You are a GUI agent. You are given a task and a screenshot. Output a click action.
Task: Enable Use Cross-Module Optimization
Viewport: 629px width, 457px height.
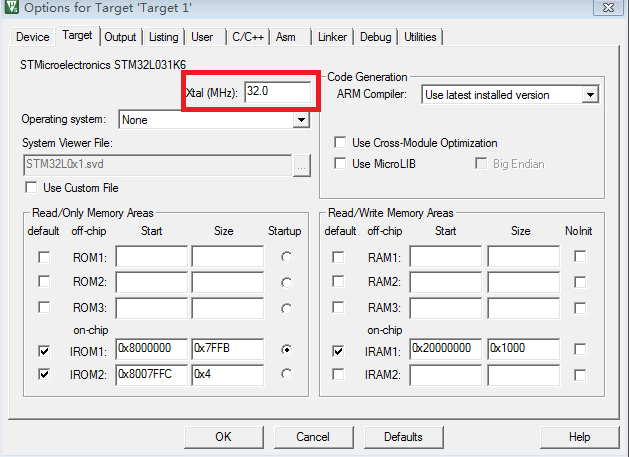tap(340, 142)
